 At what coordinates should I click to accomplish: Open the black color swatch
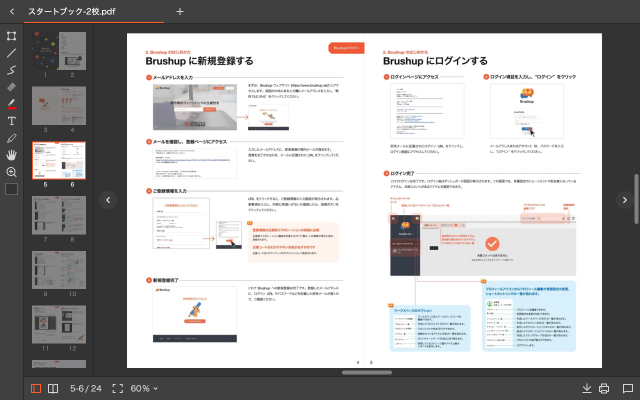point(11,189)
